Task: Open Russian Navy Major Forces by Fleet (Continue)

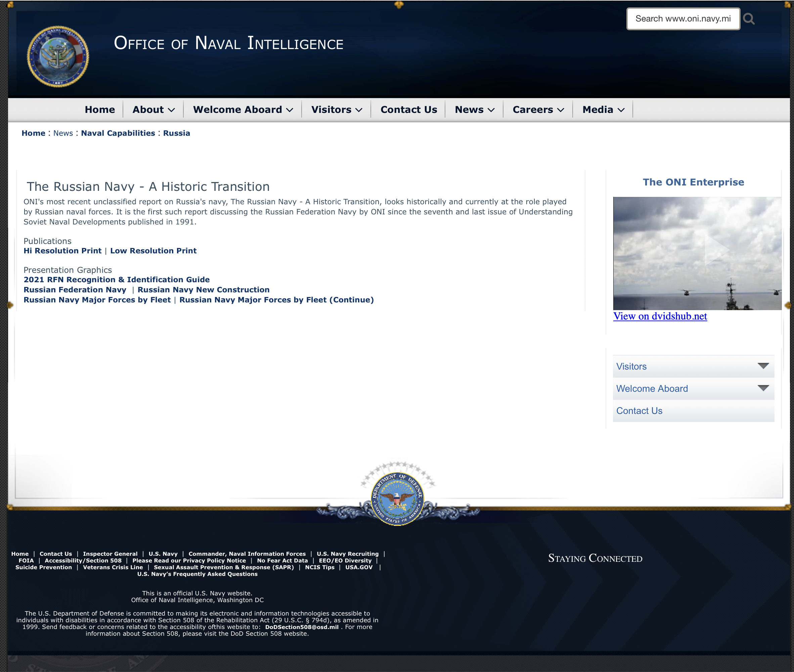Action: (276, 300)
